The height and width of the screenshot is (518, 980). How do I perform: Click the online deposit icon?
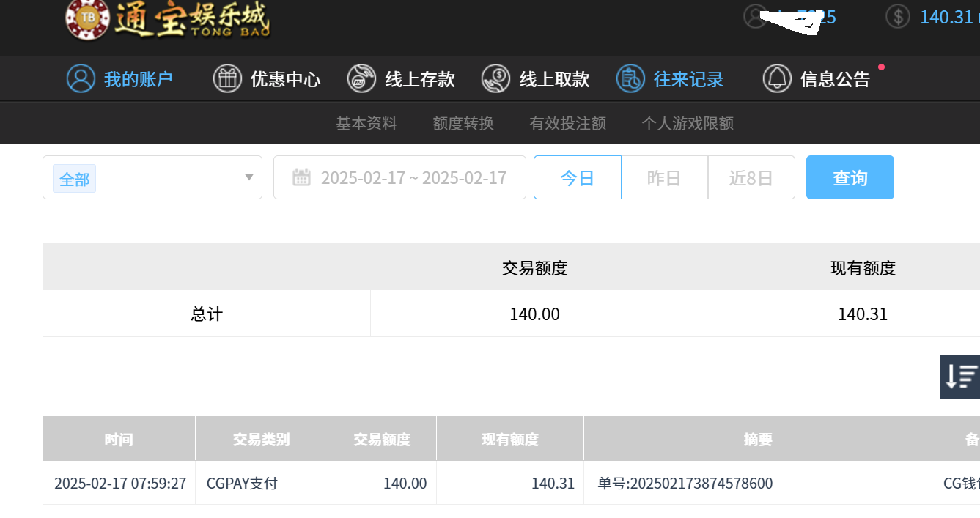point(361,78)
